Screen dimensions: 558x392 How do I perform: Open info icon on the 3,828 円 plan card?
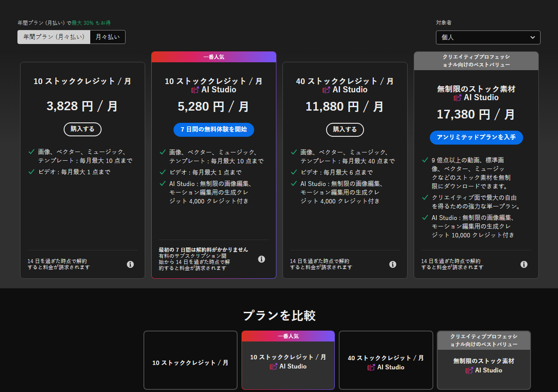(130, 264)
